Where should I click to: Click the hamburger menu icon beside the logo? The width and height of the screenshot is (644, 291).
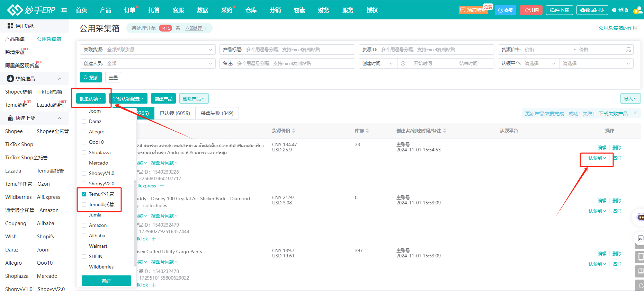click(64, 10)
